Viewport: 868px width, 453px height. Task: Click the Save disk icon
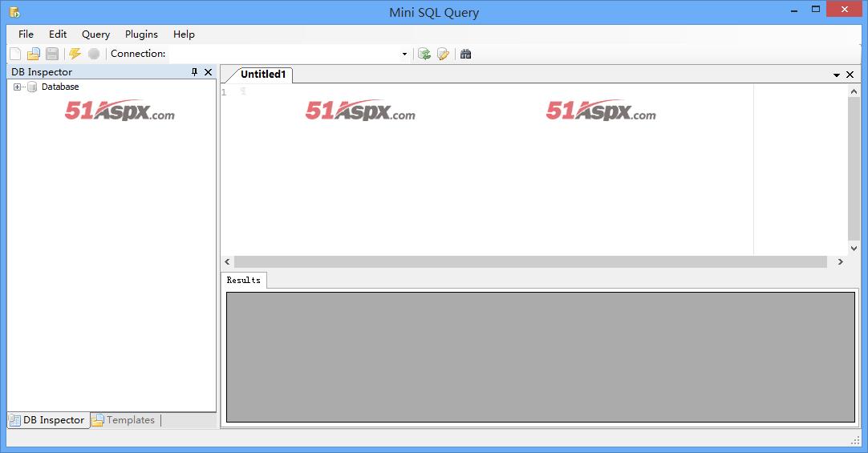pyautogui.click(x=52, y=54)
